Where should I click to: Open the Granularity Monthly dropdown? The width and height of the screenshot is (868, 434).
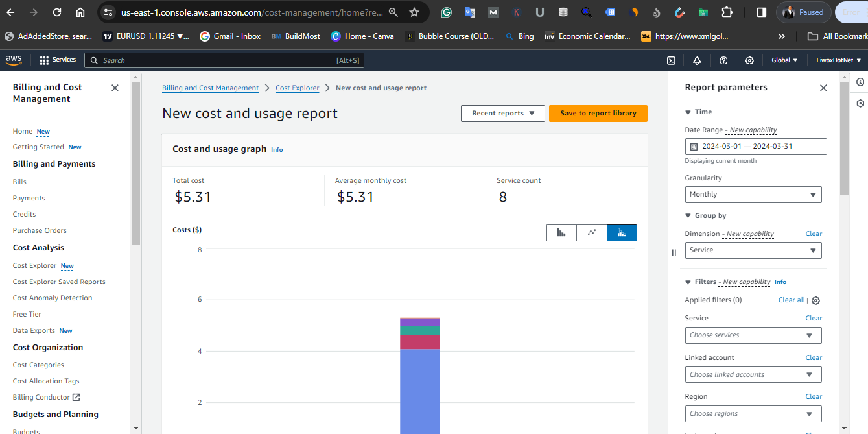point(753,195)
